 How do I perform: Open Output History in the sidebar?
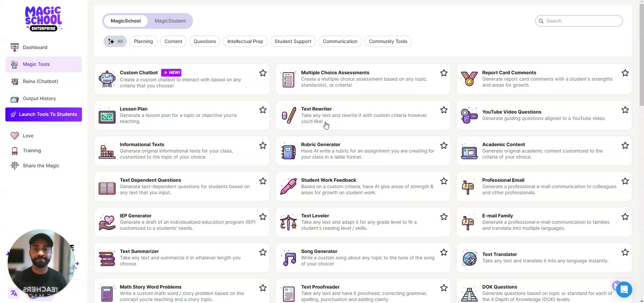coord(43,98)
